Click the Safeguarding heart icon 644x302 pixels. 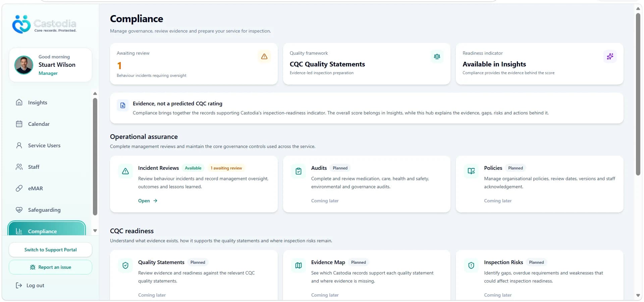[19, 210]
